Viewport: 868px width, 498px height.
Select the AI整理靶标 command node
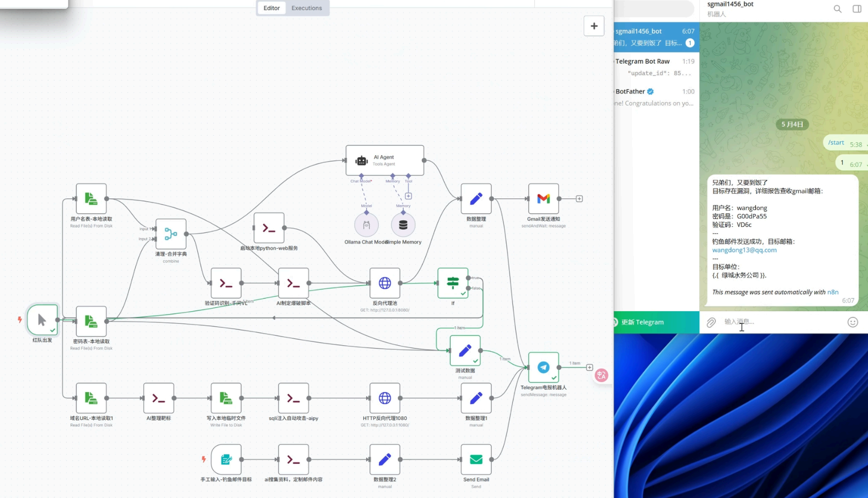tap(159, 398)
